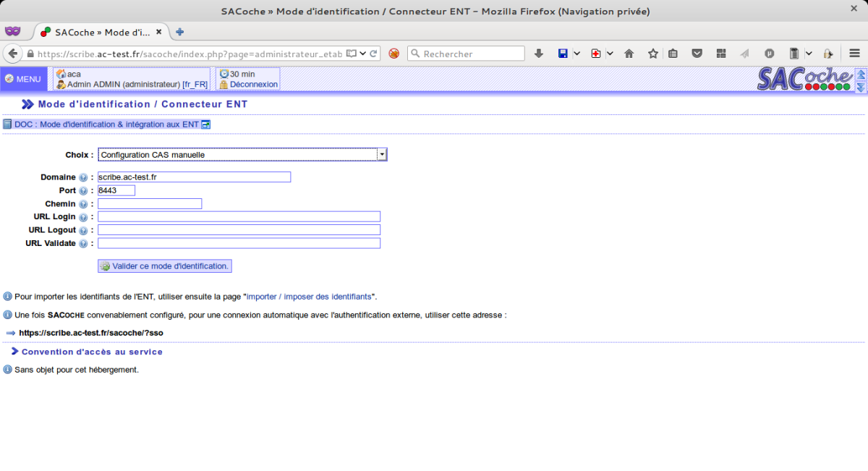Go to the home page icon
Screen dimensions: 868x471
[629, 54]
